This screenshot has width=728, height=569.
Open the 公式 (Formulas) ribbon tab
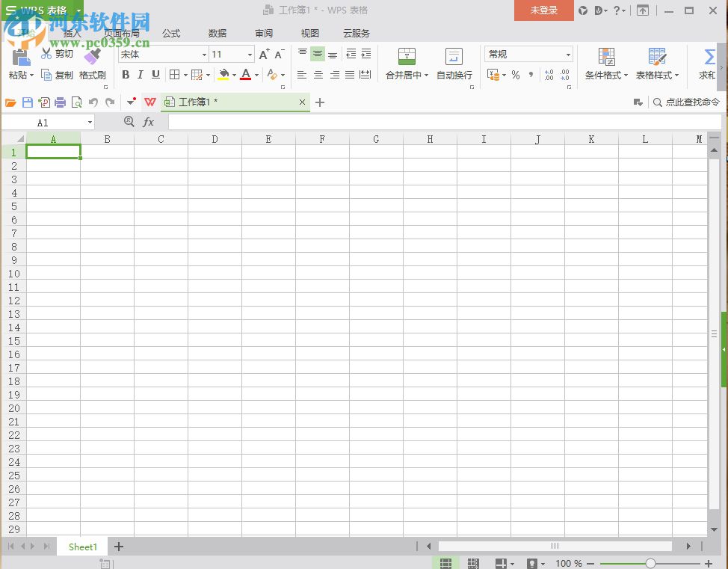pos(171,34)
